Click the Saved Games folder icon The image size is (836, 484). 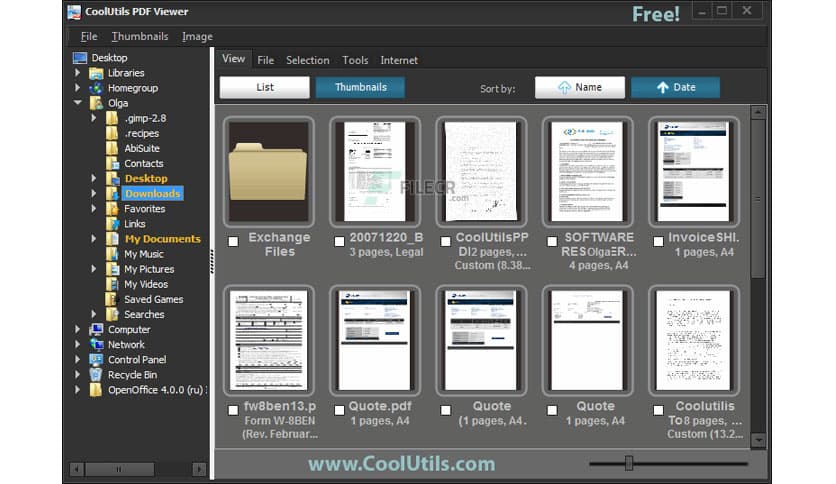(112, 300)
